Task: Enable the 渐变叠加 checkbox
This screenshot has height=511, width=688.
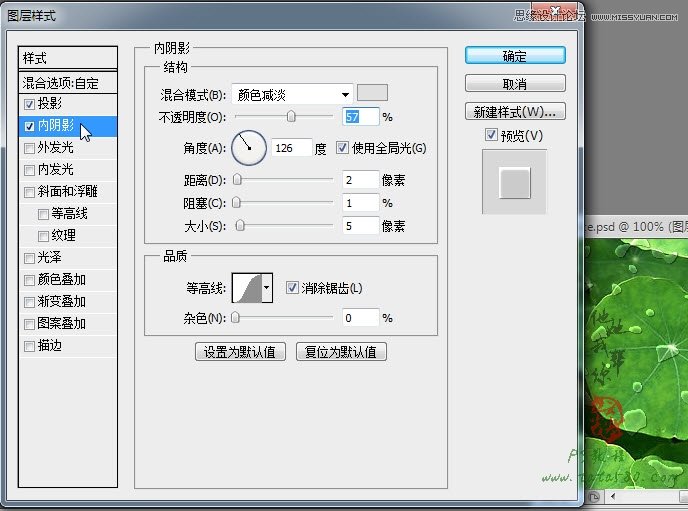Action: 29,302
